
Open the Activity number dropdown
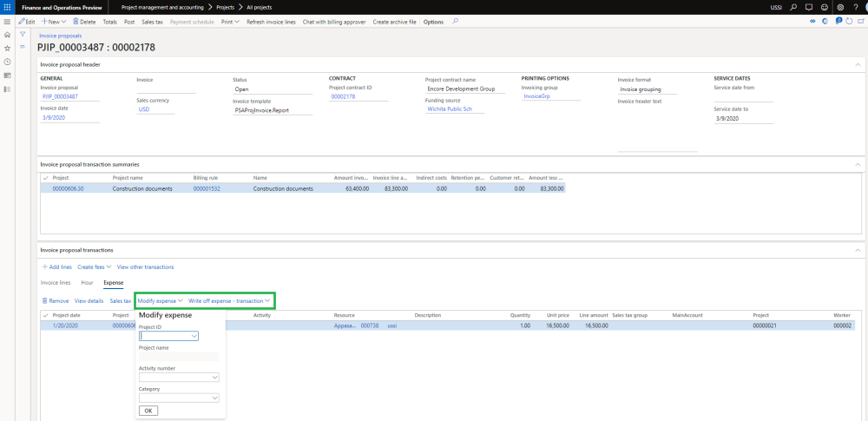tap(214, 378)
